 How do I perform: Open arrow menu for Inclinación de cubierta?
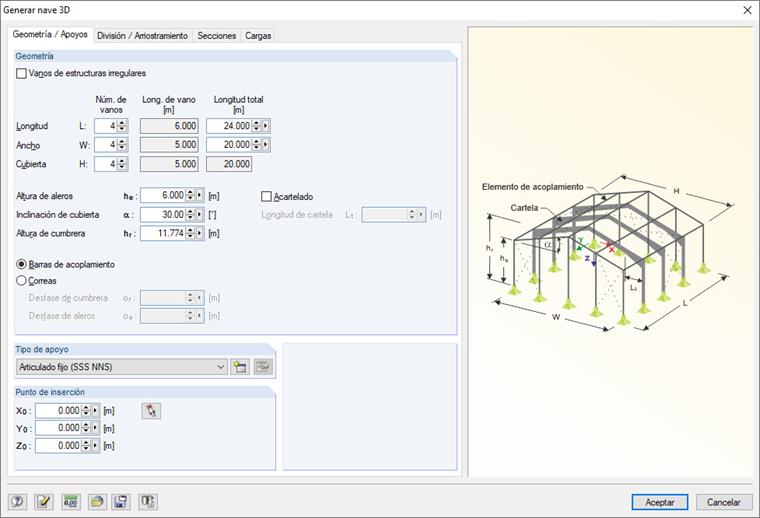pyautogui.click(x=200, y=214)
